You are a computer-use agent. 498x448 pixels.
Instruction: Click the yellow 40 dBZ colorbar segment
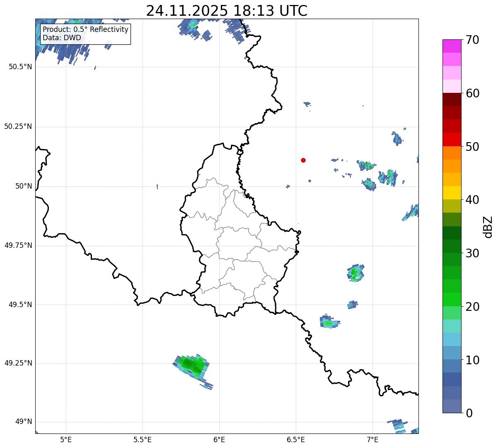(x=451, y=193)
